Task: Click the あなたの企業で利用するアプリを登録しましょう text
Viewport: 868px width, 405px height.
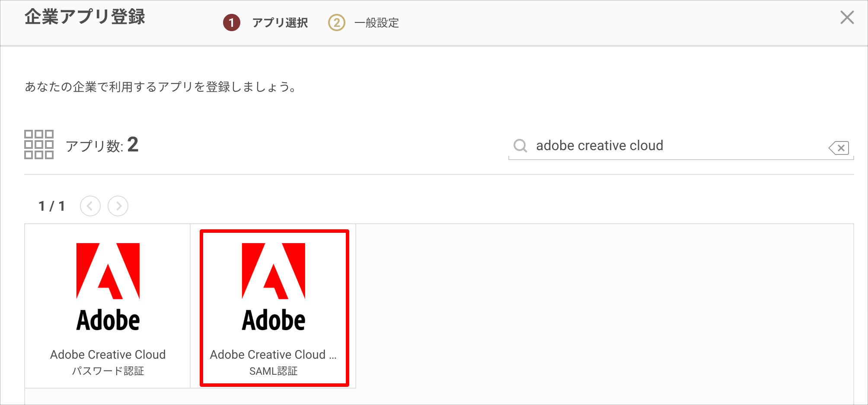Action: click(x=160, y=87)
